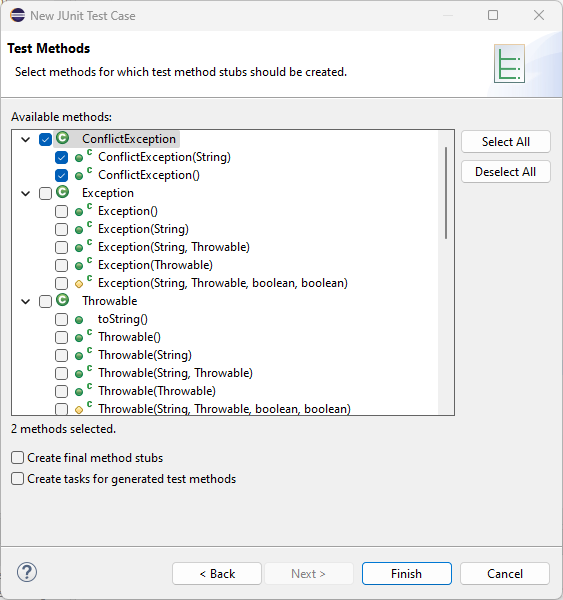
Task: Click the Select All button
Action: coord(506,142)
